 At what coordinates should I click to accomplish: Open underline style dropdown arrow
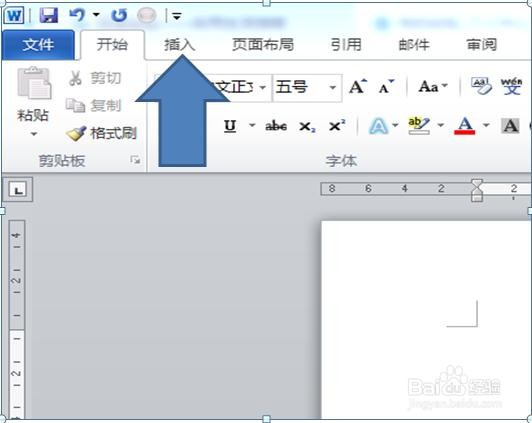point(252,125)
